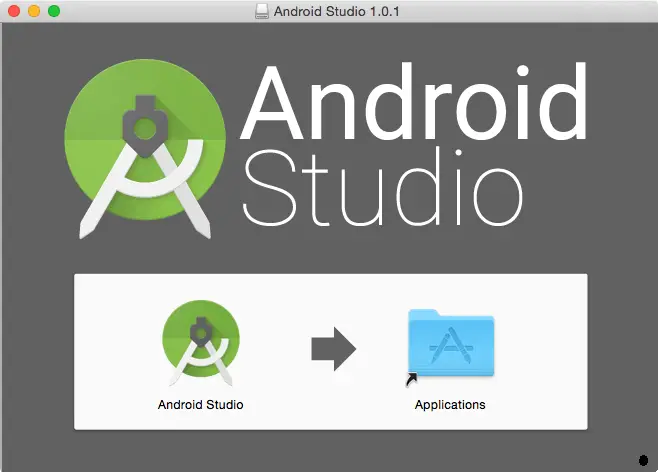658x472 pixels.
Task: Select the blue Applications folder icon
Action: click(451, 344)
